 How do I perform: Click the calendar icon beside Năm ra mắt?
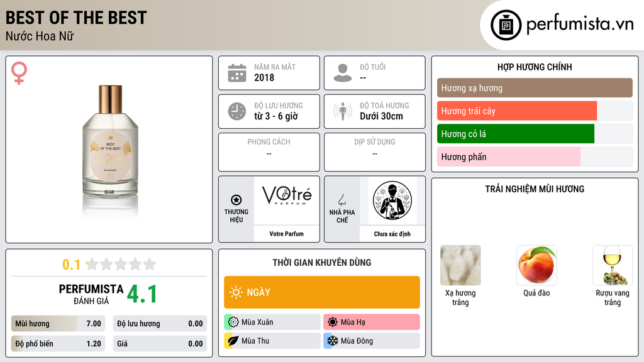tap(237, 73)
